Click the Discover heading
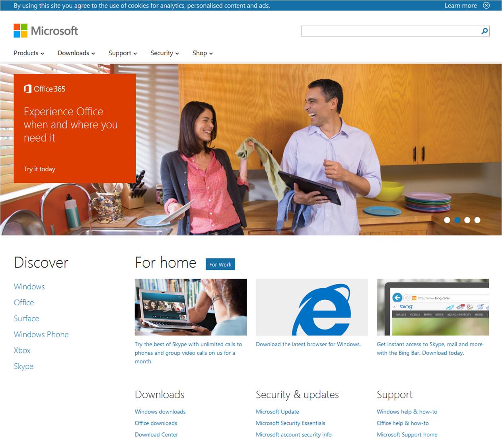The image size is (502, 448). click(x=41, y=263)
